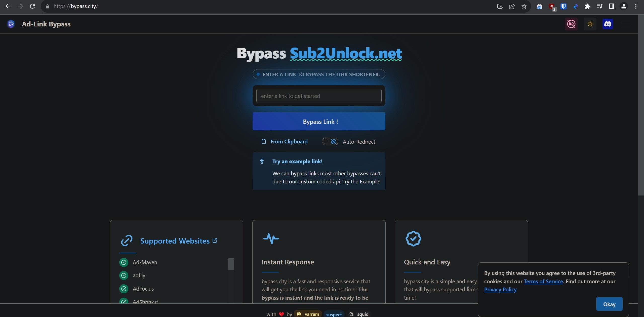Screen dimensions: 644x317
Task: Open site info via the lock icon
Action: coord(47,6)
